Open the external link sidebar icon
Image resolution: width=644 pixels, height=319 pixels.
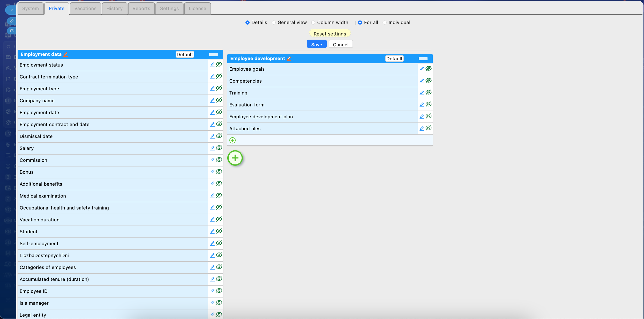point(12,31)
